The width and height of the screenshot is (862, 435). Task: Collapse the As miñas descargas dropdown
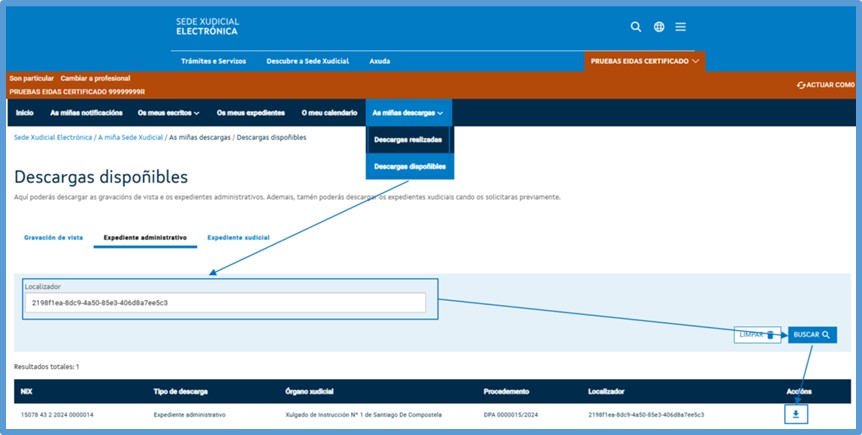pos(408,113)
